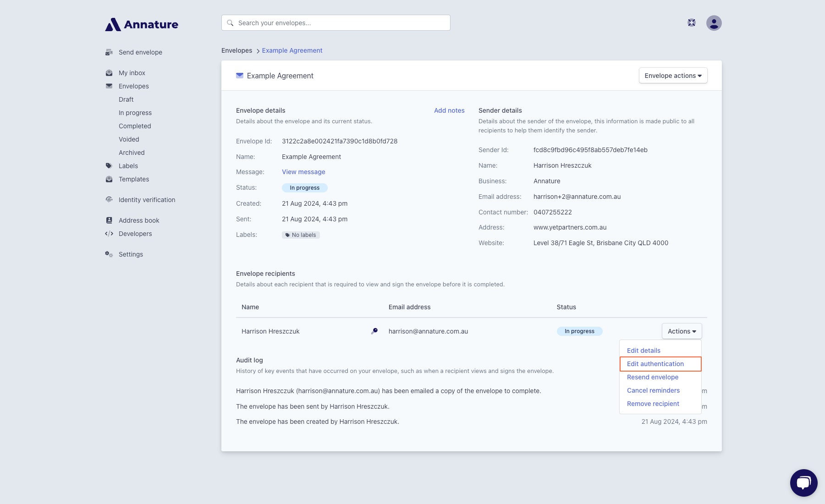The width and height of the screenshot is (825, 504).
Task: Click the Add notes link
Action: pos(449,110)
